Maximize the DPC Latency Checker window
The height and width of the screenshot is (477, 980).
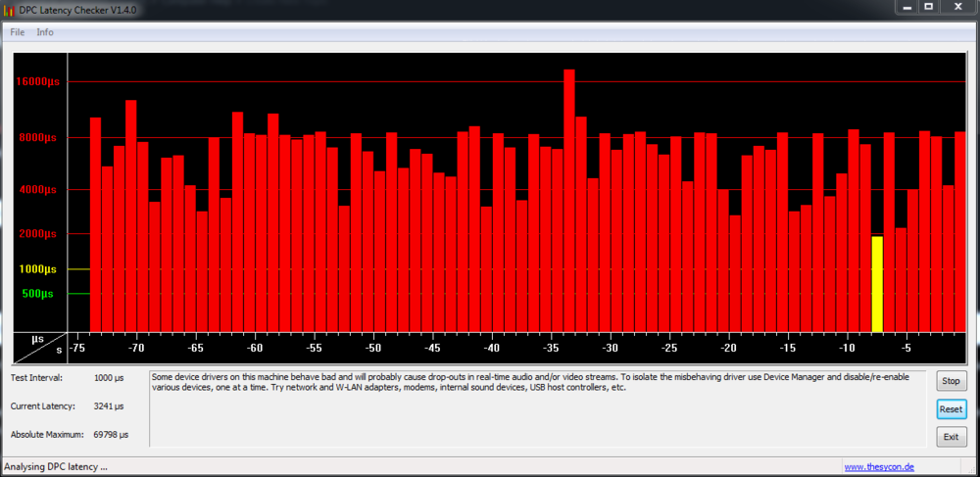928,6
